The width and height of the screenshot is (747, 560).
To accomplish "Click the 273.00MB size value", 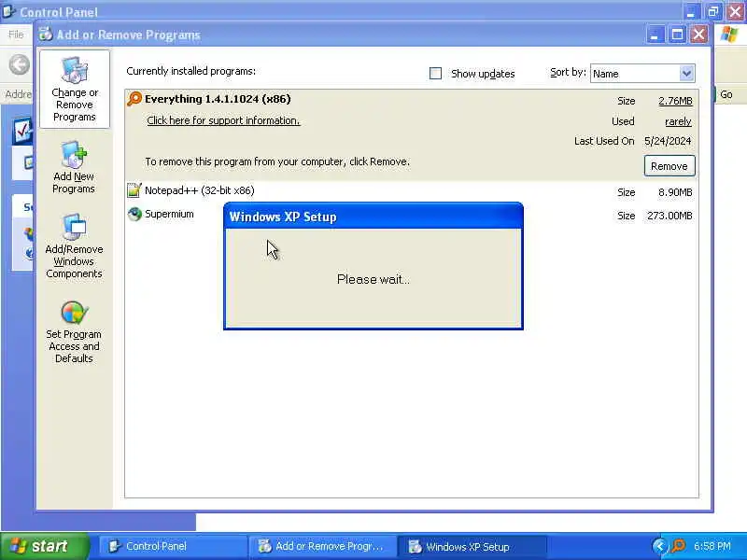I will 669,216.
